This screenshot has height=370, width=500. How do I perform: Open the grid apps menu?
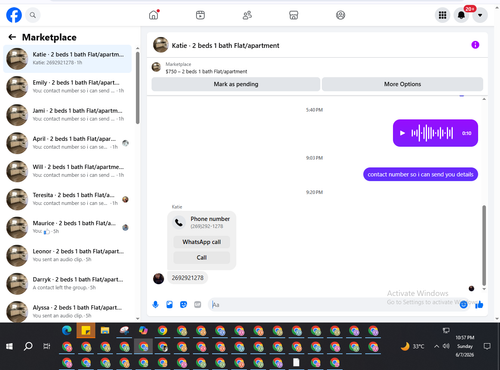coord(442,15)
